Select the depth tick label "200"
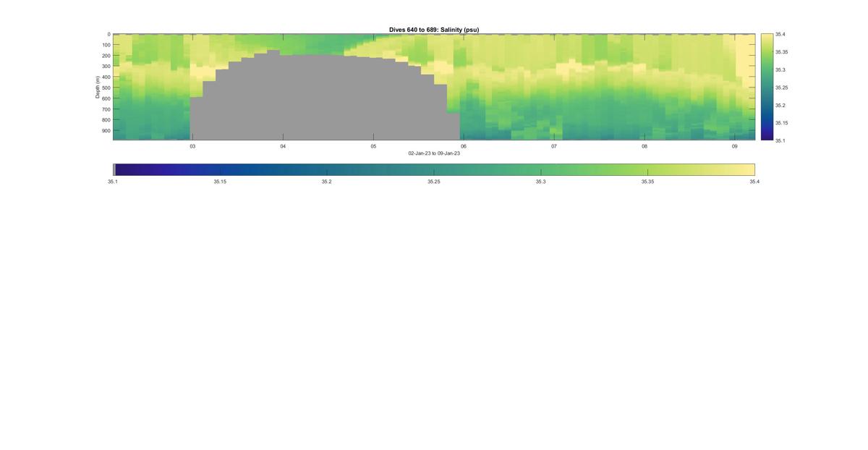This screenshot has width=868, height=450. tap(106, 56)
